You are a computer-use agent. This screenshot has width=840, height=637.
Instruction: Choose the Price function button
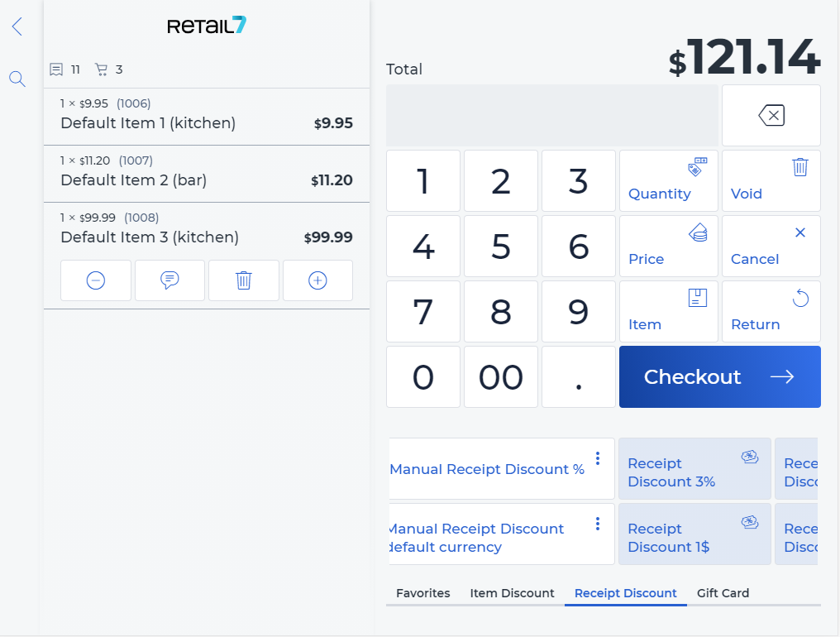669,247
